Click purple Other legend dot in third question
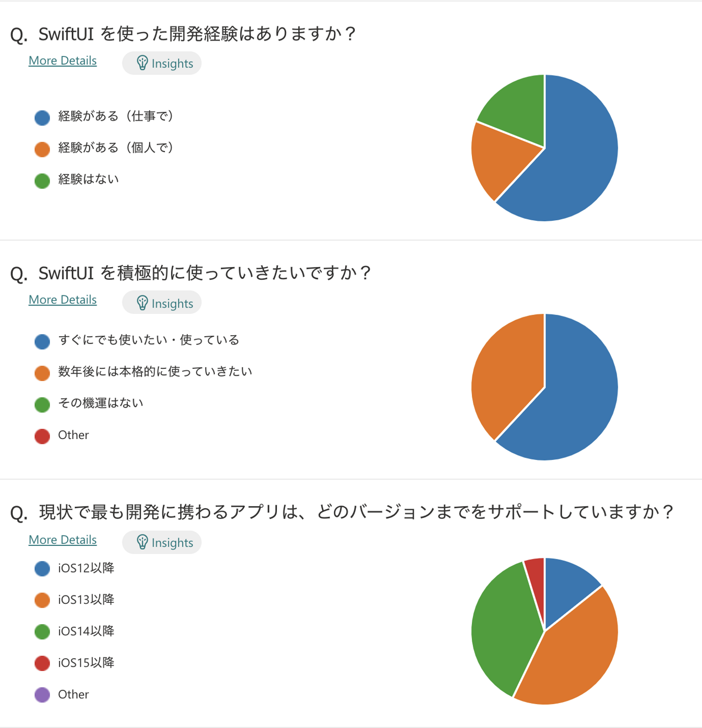The width and height of the screenshot is (702, 728). click(42, 694)
